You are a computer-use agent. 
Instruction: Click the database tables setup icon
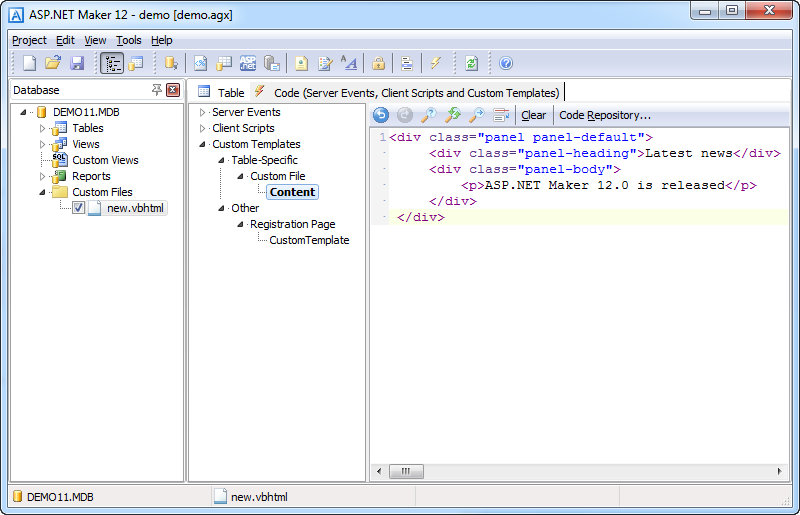click(224, 63)
